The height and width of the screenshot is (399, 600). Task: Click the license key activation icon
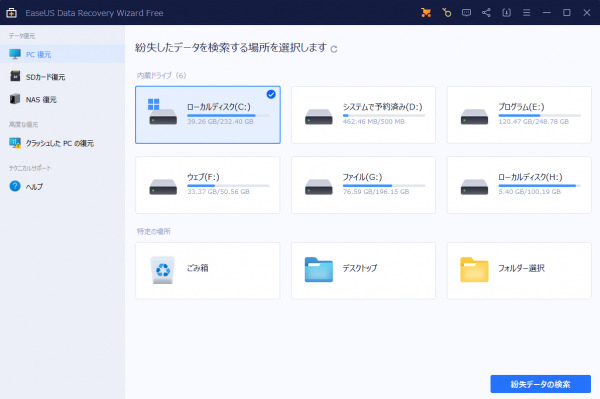point(446,13)
